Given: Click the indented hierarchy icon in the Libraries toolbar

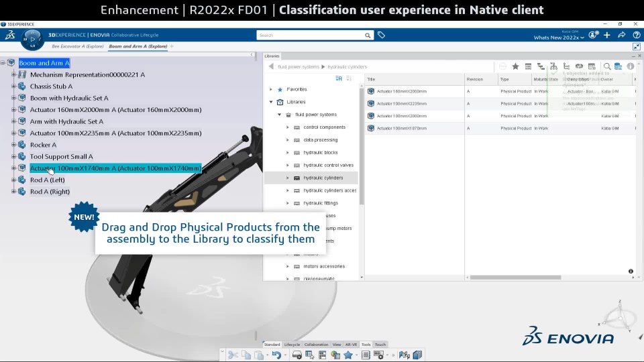Looking at the screenshot, I should point(541,66).
